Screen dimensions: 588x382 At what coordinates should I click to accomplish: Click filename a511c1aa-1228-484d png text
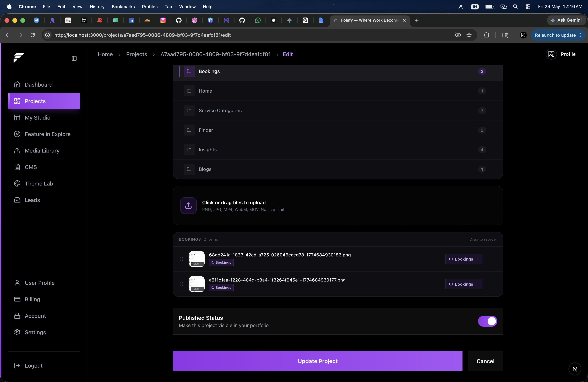pyautogui.click(x=277, y=280)
